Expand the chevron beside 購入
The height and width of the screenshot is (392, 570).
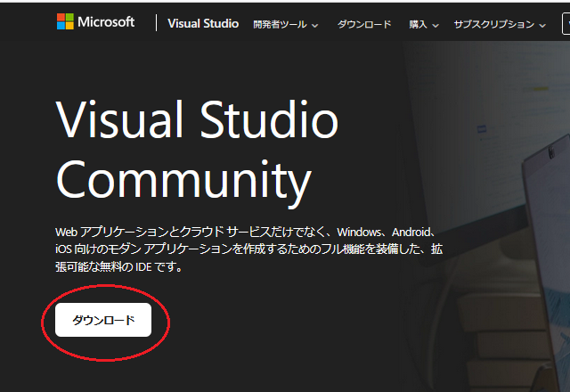(x=435, y=25)
